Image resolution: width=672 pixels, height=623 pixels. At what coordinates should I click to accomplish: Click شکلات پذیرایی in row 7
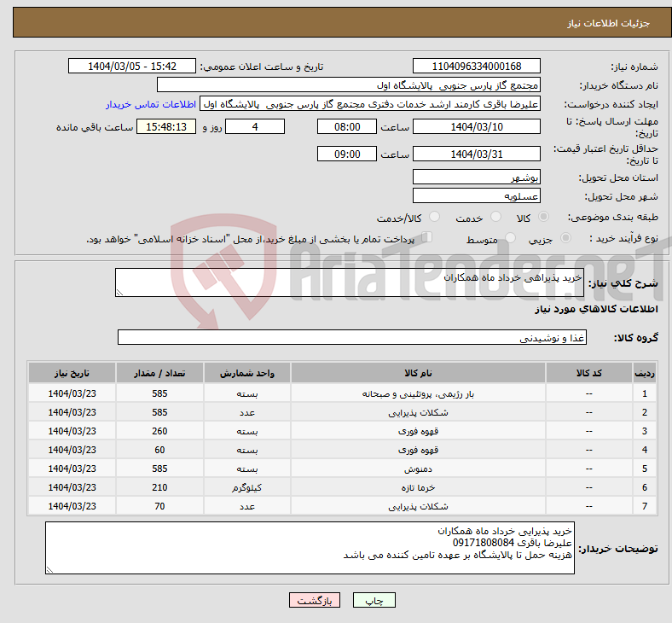point(418,507)
